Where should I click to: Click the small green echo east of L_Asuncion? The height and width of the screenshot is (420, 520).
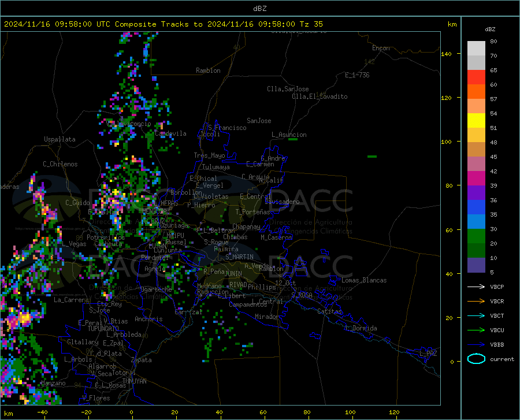point(293,139)
